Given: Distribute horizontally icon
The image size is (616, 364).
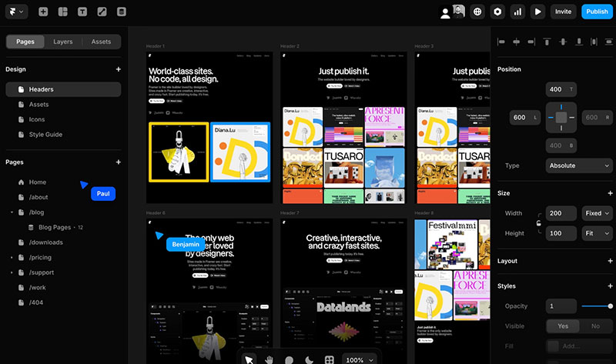Looking at the screenshot, I should [x=594, y=42].
